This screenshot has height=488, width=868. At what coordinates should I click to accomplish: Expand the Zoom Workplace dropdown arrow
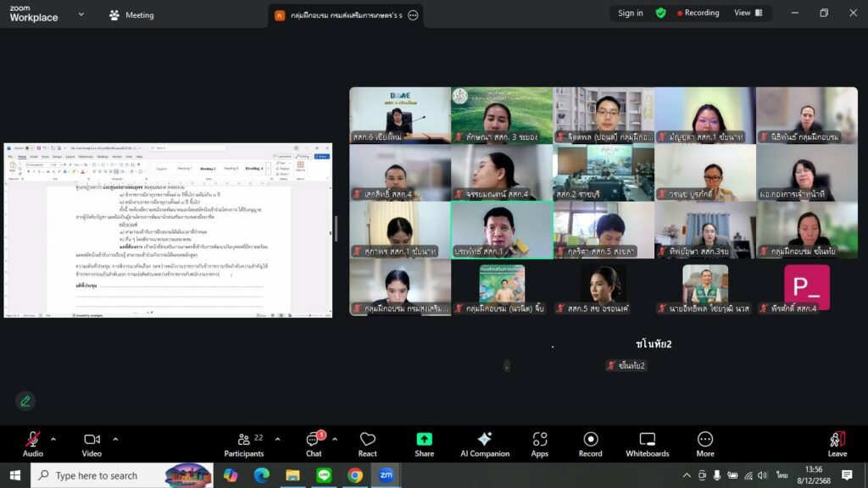81,14
